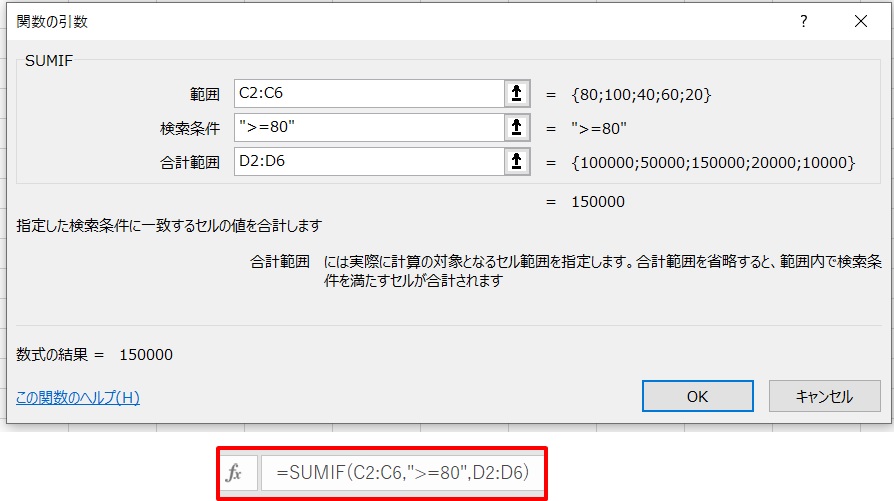
Task: Click the {80;100;40;60;20} array preview
Action: click(x=641, y=95)
